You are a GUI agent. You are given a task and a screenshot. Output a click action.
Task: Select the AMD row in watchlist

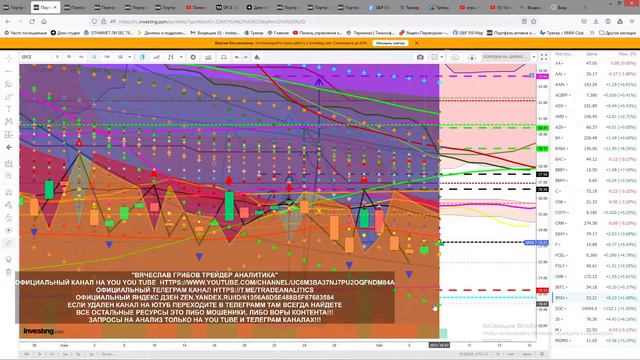[596, 116]
